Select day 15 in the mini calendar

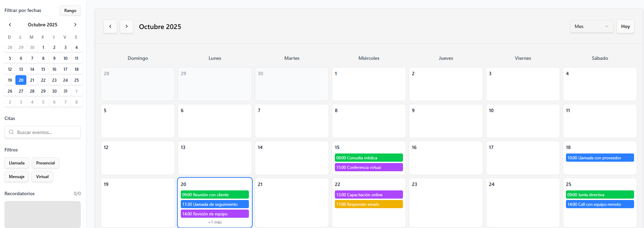[43, 69]
